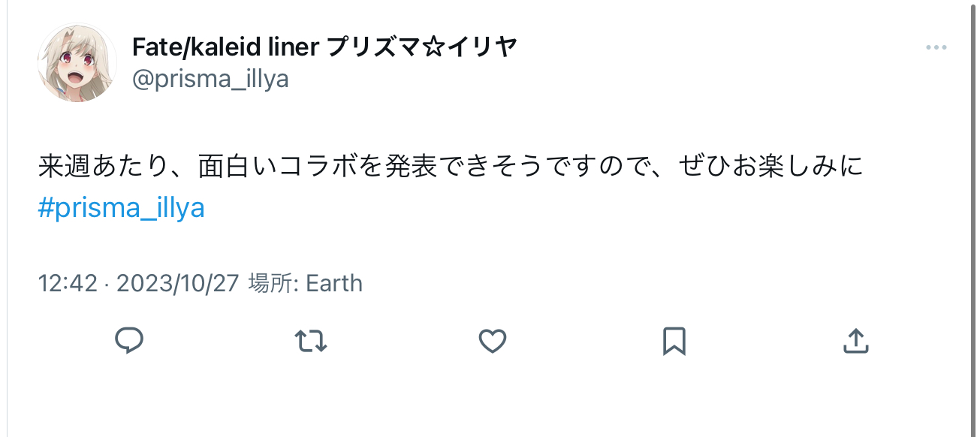Visit the @prisma_illya handle

(210, 79)
